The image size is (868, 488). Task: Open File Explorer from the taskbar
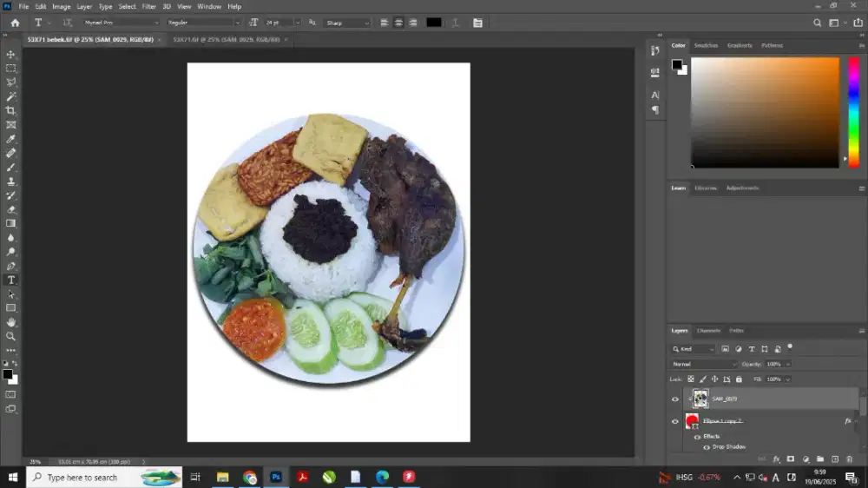pyautogui.click(x=222, y=477)
